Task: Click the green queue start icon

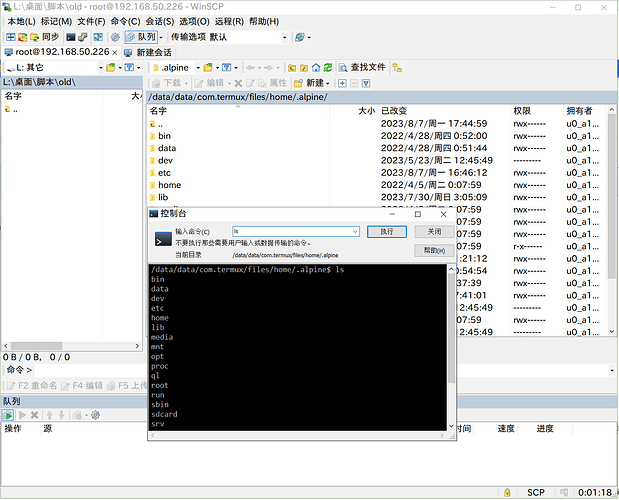Action: coord(8,414)
